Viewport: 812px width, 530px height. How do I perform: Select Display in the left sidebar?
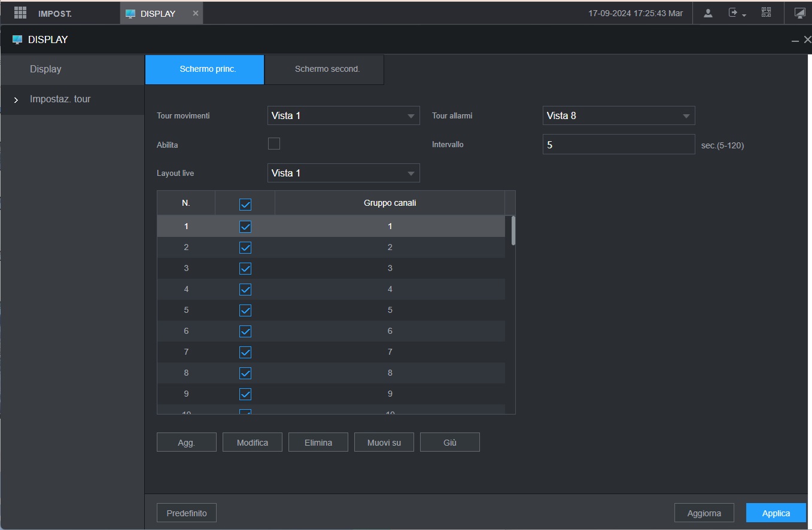tap(45, 69)
